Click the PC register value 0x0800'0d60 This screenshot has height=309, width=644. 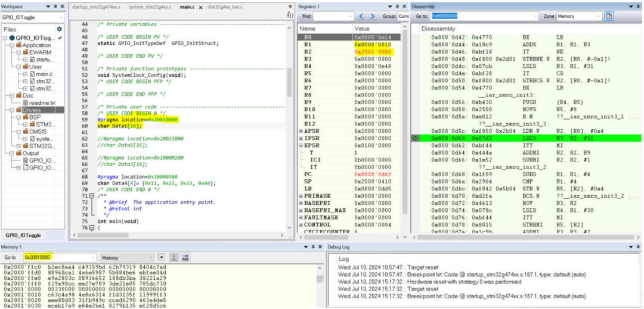374,174
